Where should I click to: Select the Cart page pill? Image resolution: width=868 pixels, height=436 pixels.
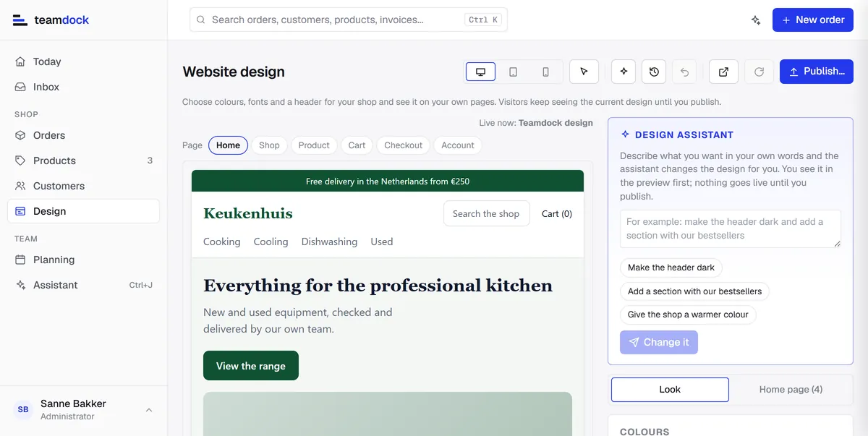point(357,145)
